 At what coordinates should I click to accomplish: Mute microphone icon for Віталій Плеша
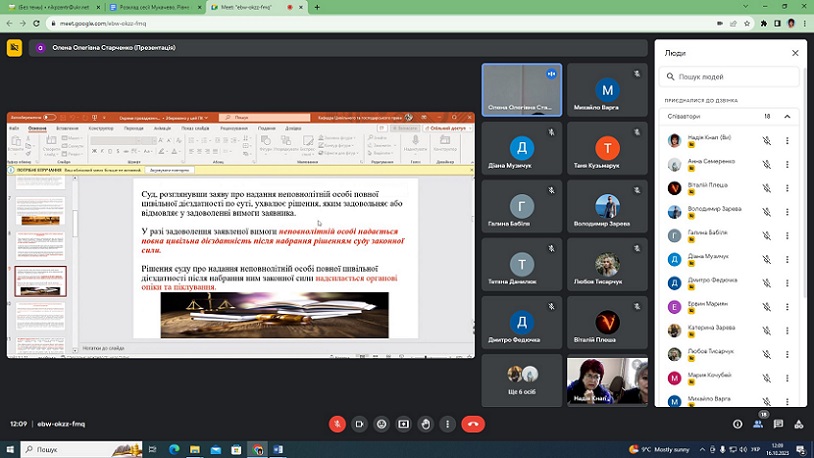click(x=766, y=188)
